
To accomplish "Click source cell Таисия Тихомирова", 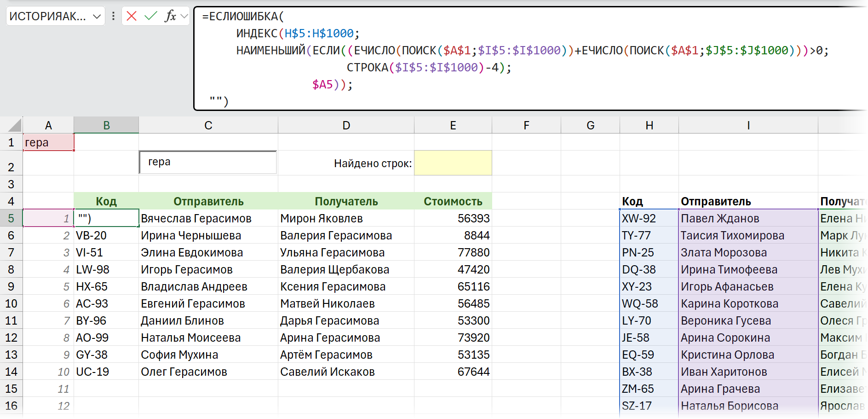I will tap(748, 235).
